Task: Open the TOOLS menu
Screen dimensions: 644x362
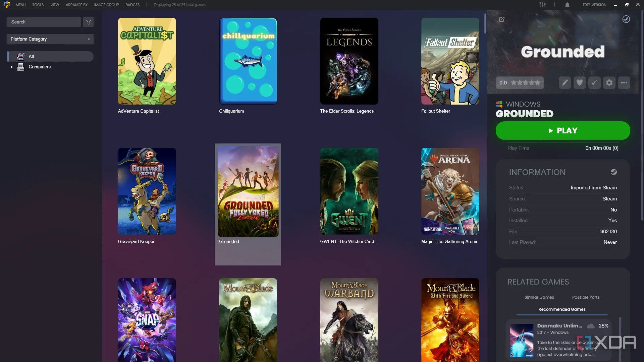Action: pyautogui.click(x=38, y=5)
